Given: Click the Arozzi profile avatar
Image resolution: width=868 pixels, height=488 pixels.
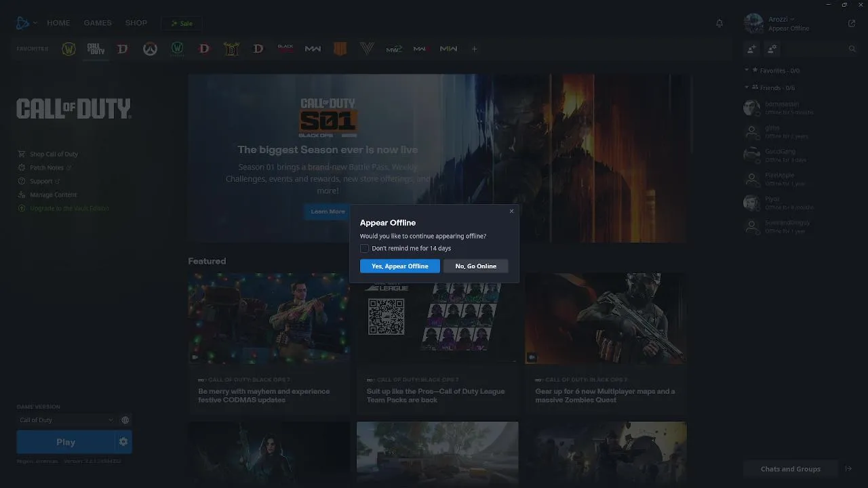Looking at the screenshot, I should (x=753, y=23).
